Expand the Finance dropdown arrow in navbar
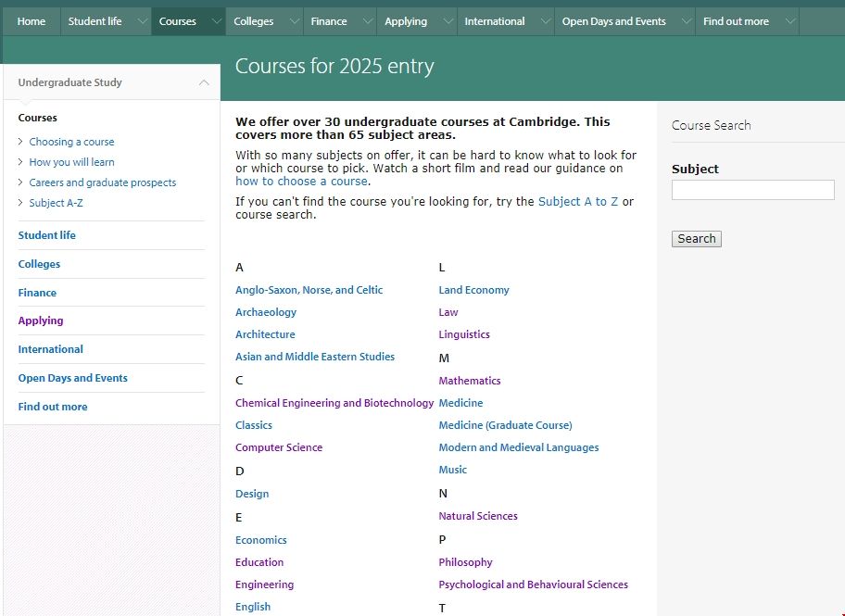The image size is (845, 616). [367, 21]
